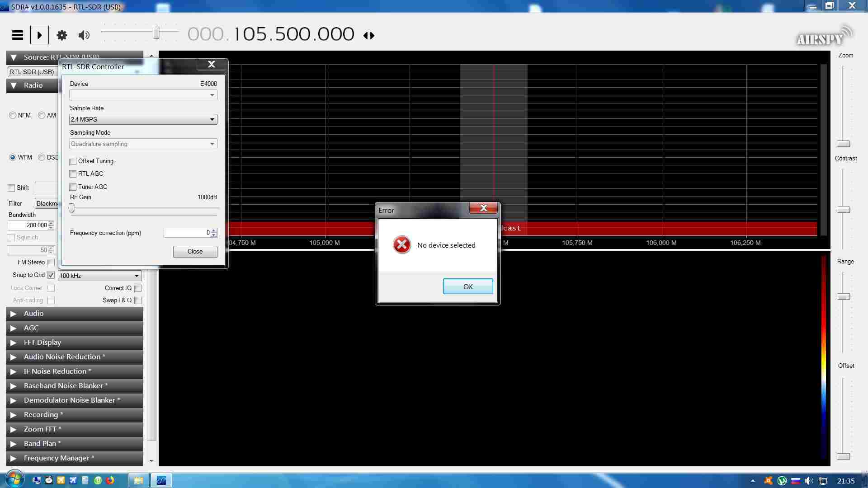
Task: Open the Windows Start menu
Action: pos(14,480)
